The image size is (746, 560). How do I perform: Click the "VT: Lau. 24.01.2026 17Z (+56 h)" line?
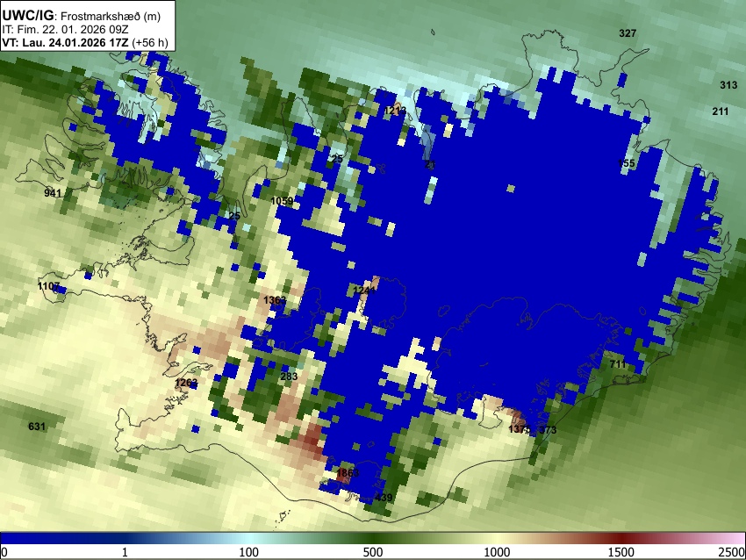pos(85,42)
